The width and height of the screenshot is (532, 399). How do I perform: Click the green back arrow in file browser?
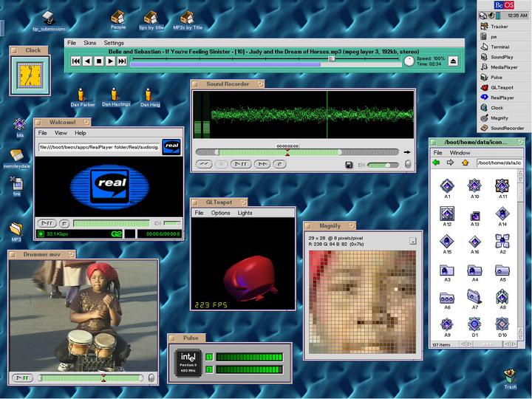(x=437, y=163)
